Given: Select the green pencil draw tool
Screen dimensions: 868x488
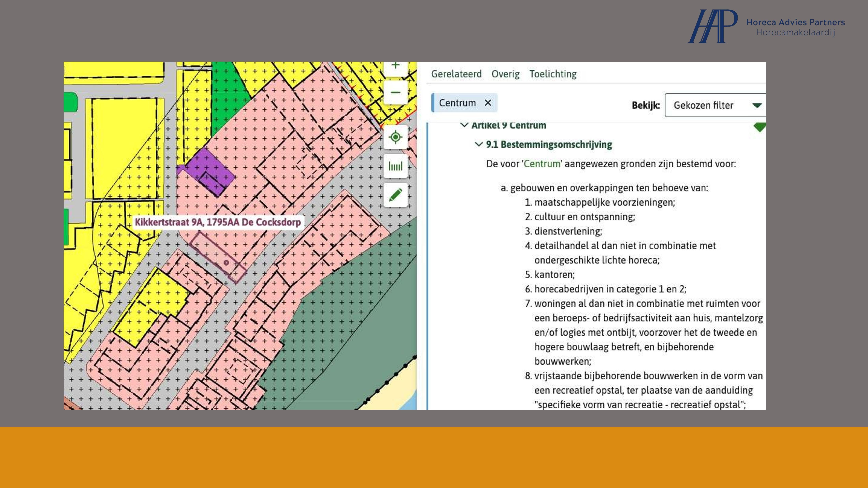Looking at the screenshot, I should [x=396, y=195].
